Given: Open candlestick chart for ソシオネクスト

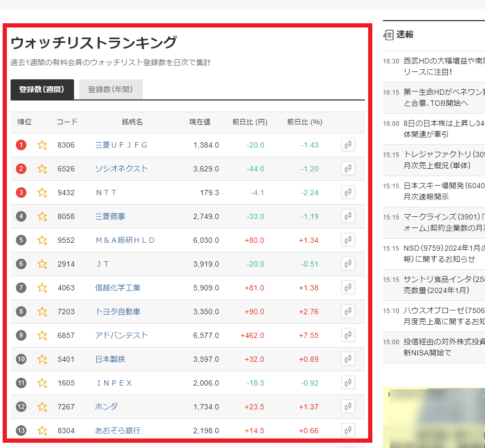Looking at the screenshot, I should [348, 168].
